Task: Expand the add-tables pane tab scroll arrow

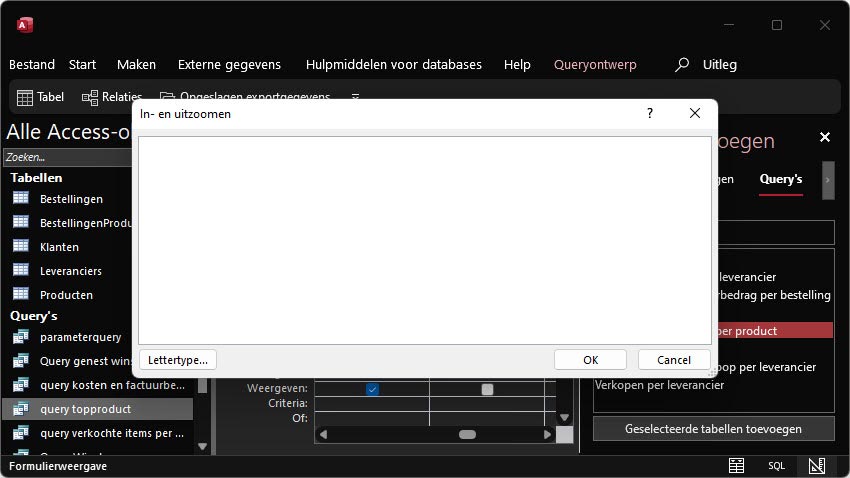Action: (x=828, y=180)
